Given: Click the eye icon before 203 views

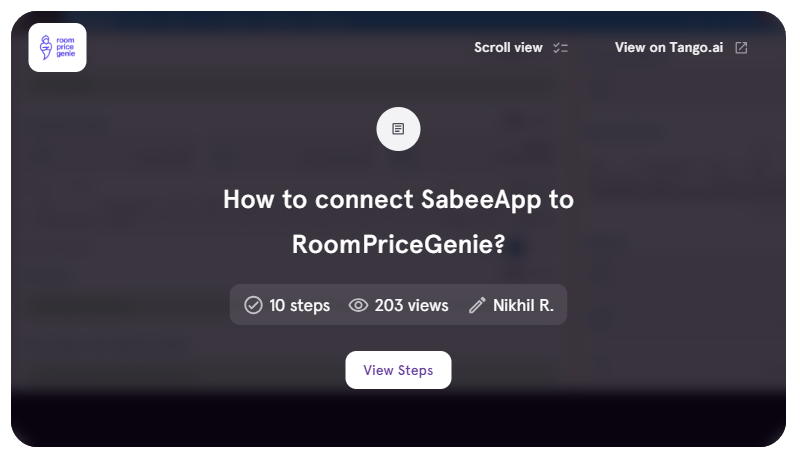Looking at the screenshot, I should click(x=358, y=305).
